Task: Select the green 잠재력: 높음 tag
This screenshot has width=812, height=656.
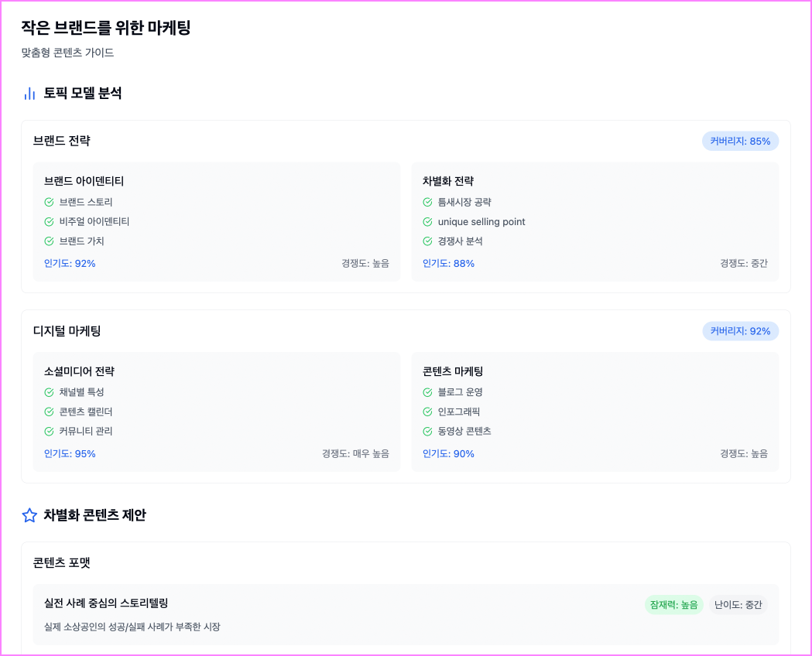Action: [x=673, y=605]
